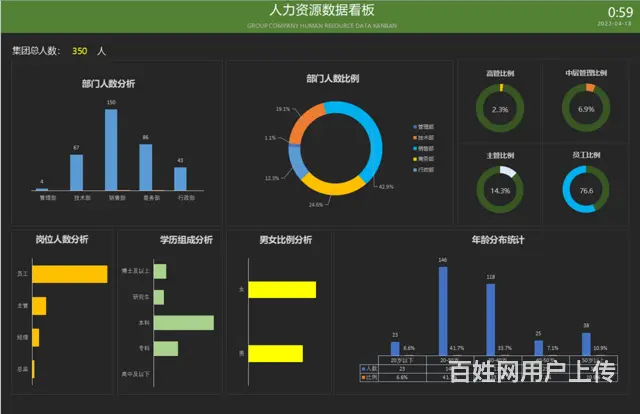Click the 年龄分布统计 chart title
This screenshot has width=640, height=414.
tap(498, 240)
